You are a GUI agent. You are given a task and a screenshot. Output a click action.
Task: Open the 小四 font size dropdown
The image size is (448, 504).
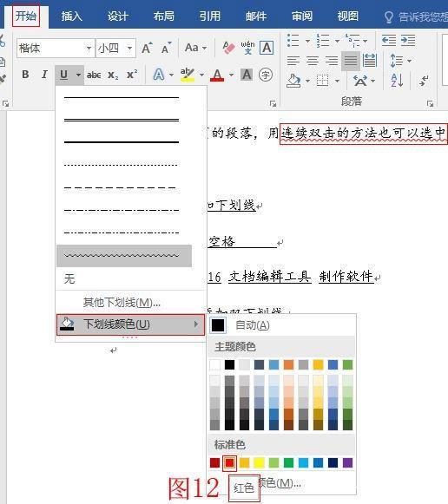click(x=129, y=49)
